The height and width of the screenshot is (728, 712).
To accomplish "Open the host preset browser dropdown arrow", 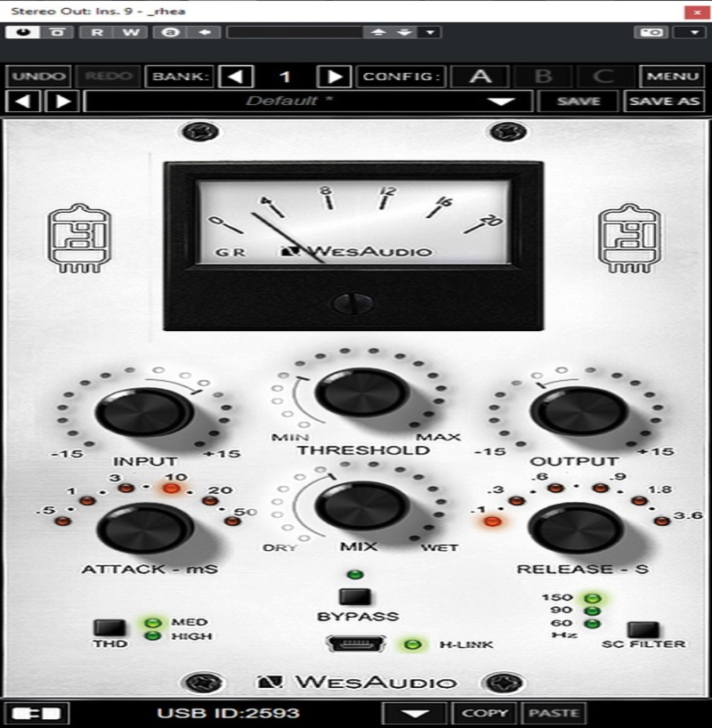I will 431,33.
